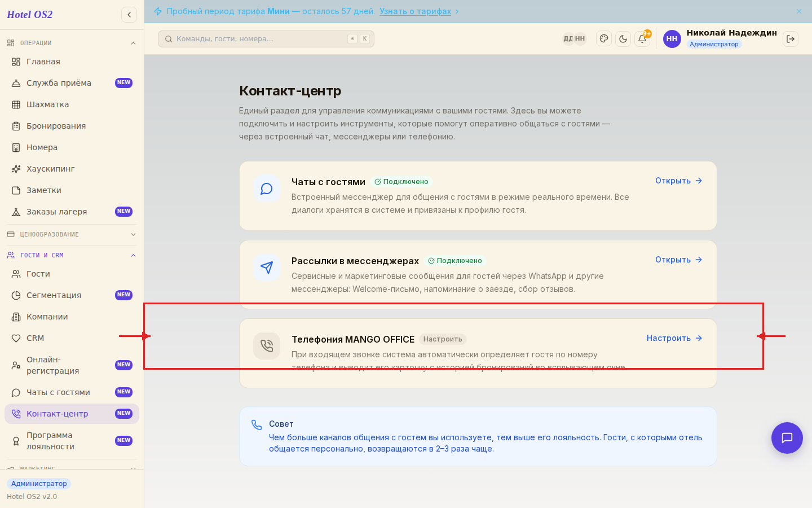Toggle dark mode moon icon
This screenshot has width=812, height=508.
[x=623, y=39]
